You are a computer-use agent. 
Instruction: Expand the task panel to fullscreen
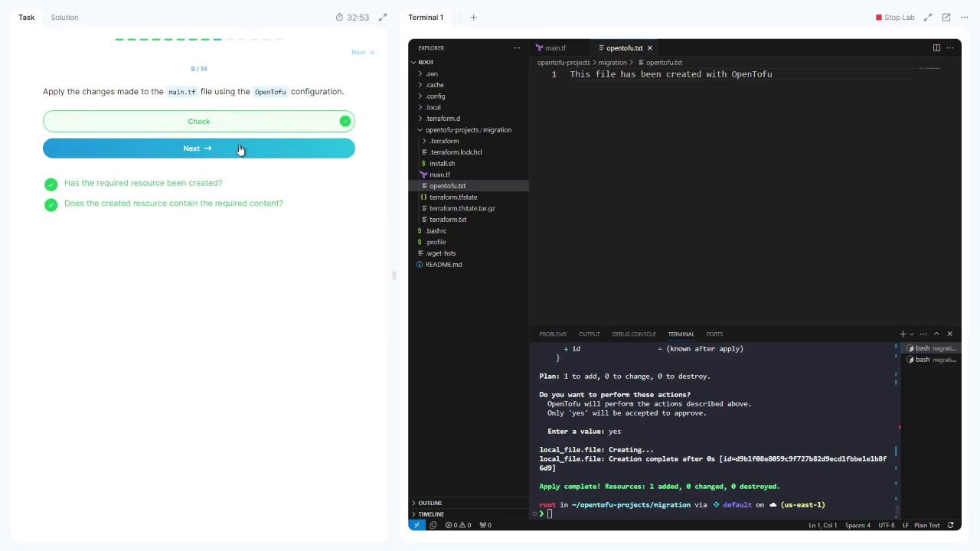[383, 17]
